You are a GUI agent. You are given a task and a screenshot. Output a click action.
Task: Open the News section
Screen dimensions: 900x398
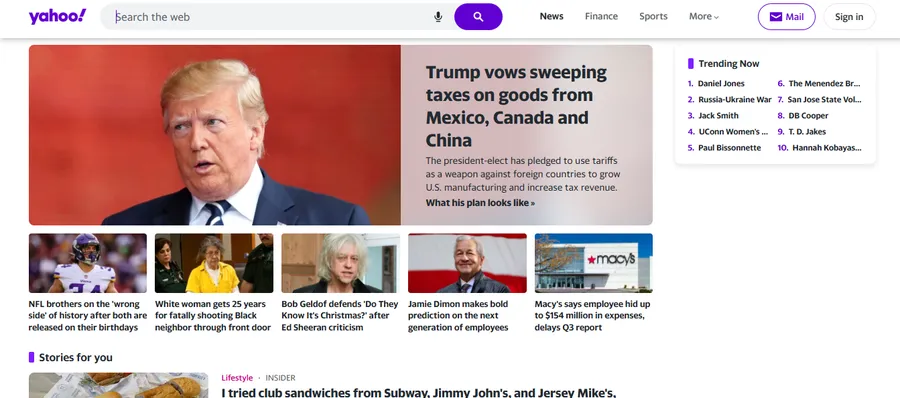click(551, 16)
